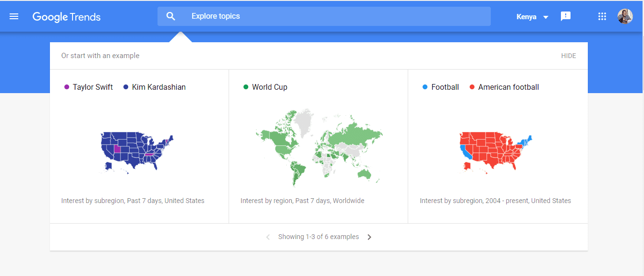Click the Explore topics search field
Screen dimensions: 644x276
point(324,16)
